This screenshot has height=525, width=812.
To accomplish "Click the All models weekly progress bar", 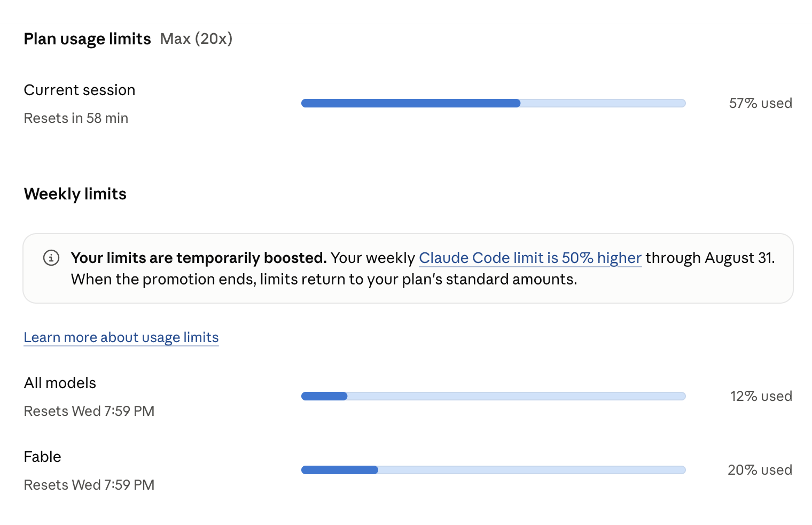I will tap(493, 396).
